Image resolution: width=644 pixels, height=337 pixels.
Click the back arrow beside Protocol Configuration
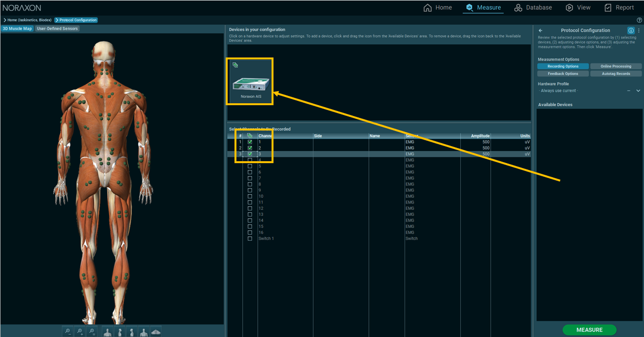click(x=540, y=30)
